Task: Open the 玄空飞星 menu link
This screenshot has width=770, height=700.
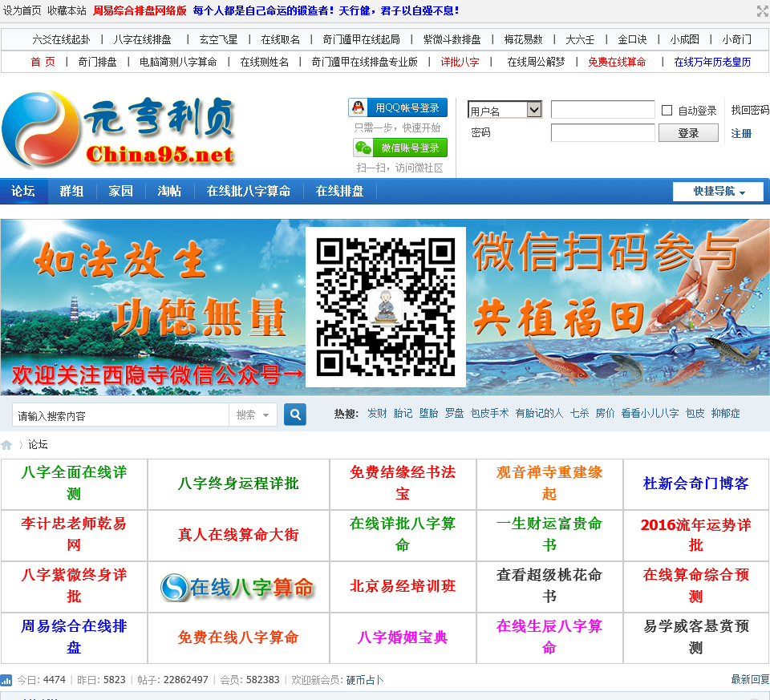Action: point(218,39)
